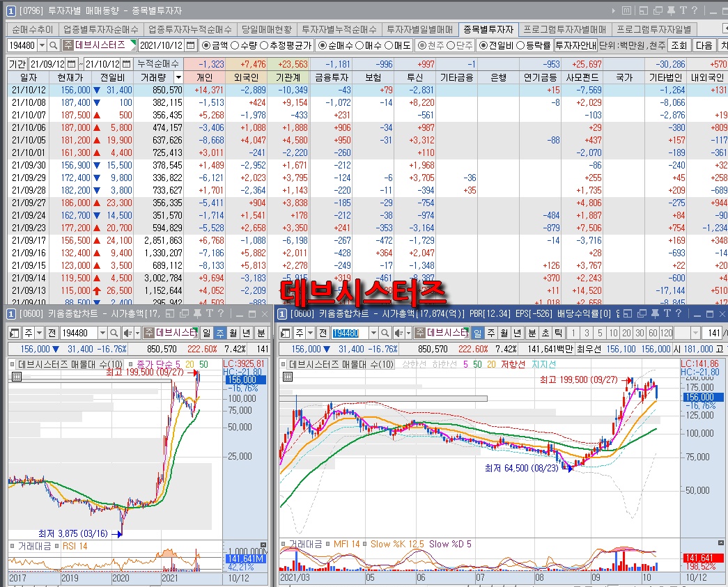Select the 추정평균가 radio button
728x587 pixels.
tap(264, 45)
